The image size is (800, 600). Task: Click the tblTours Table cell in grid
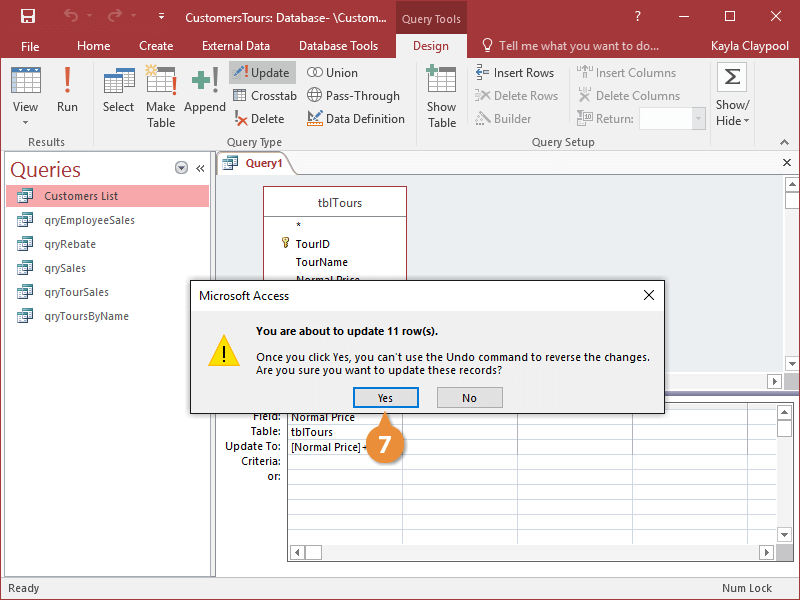(x=345, y=432)
